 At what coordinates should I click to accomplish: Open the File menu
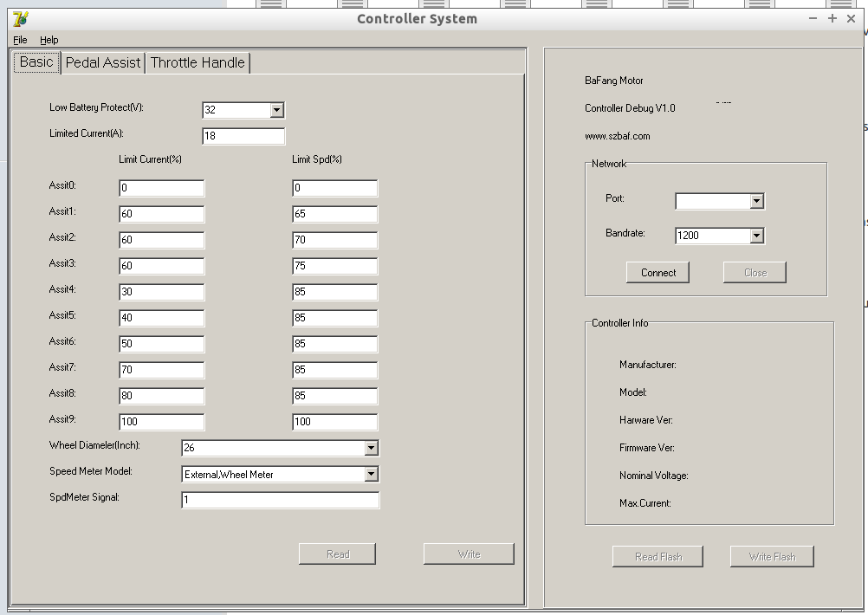(x=20, y=40)
